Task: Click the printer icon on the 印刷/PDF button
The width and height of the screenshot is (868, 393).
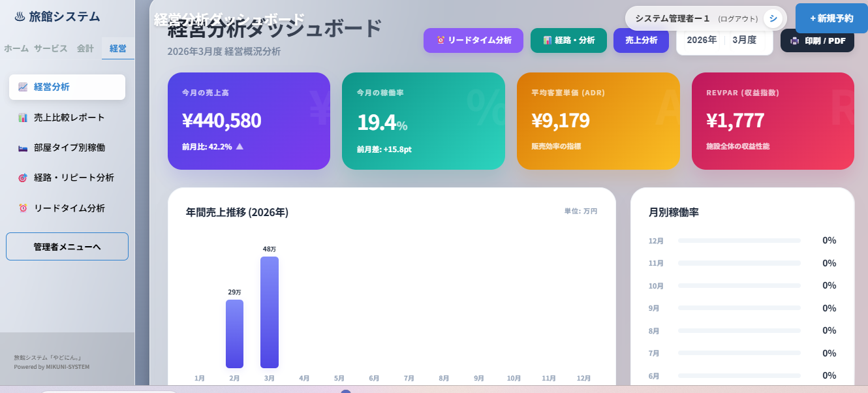Action: [x=794, y=40]
